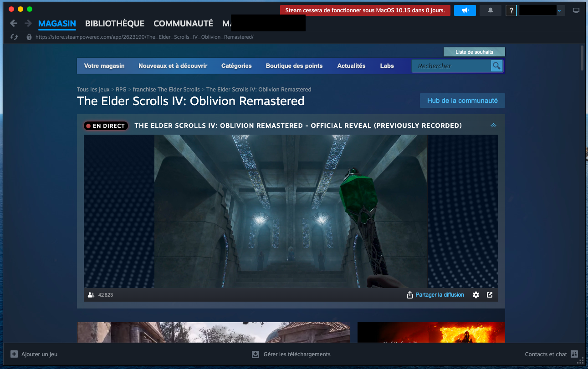Switch to the BIBLIOTHÈQUE tab
Viewport: 588px width, 369px height.
(115, 24)
